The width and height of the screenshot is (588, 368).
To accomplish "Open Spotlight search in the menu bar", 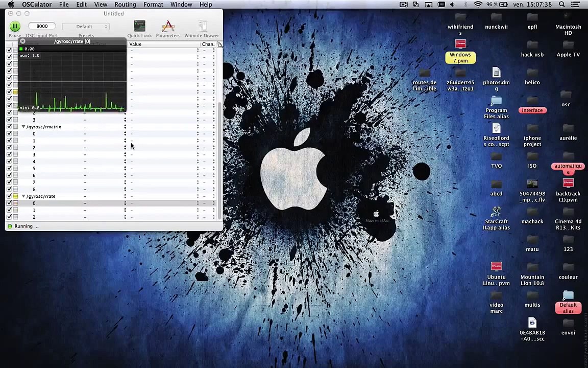I will (x=562, y=5).
